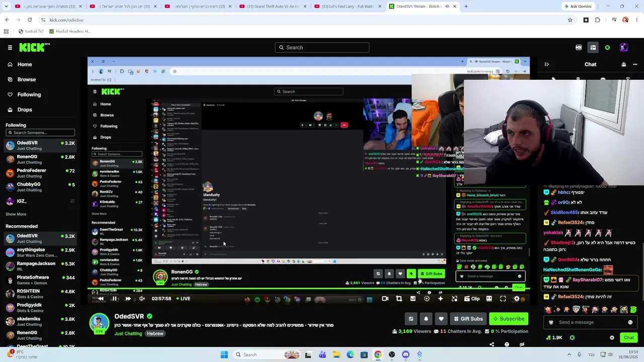
Task: Click the green K coin icon in top bar
Action: pyautogui.click(x=607, y=47)
